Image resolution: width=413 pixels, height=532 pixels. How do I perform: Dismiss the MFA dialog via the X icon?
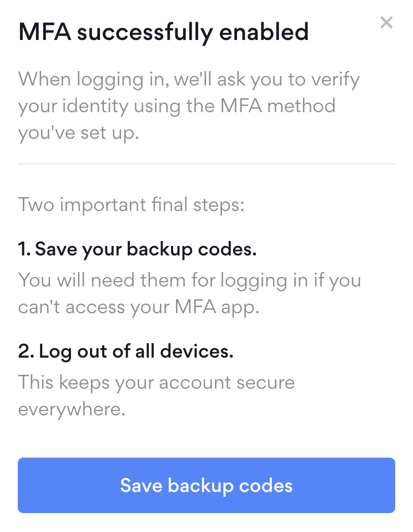coord(386,23)
